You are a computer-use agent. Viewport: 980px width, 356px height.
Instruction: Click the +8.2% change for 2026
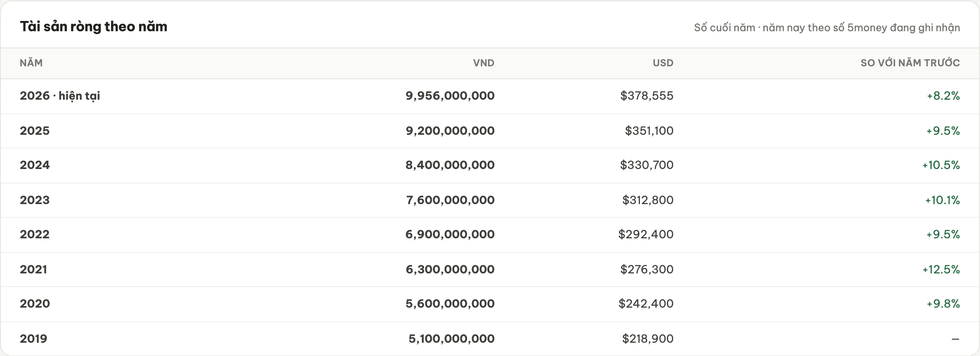click(944, 96)
